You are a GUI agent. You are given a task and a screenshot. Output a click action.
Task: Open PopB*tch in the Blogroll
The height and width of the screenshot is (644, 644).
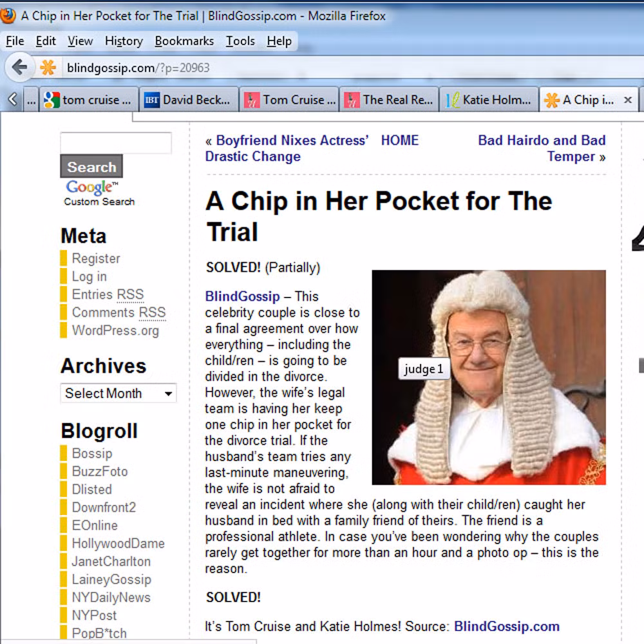click(99, 633)
